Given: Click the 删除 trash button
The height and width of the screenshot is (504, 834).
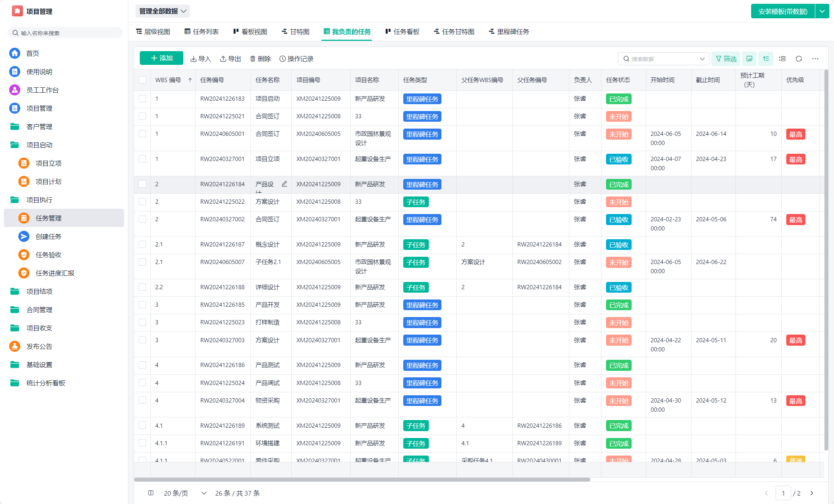Looking at the screenshot, I should [x=260, y=59].
